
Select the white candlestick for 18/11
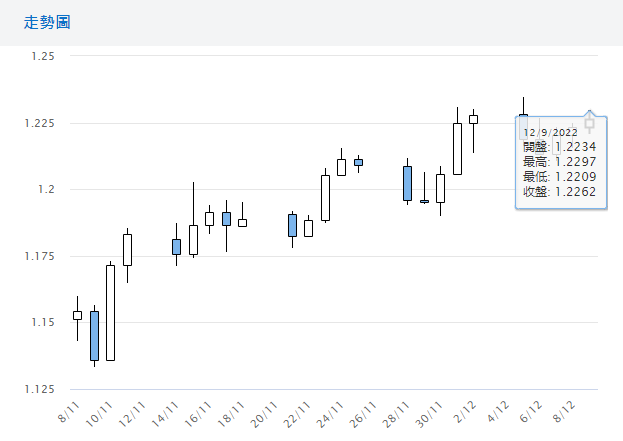click(x=242, y=222)
